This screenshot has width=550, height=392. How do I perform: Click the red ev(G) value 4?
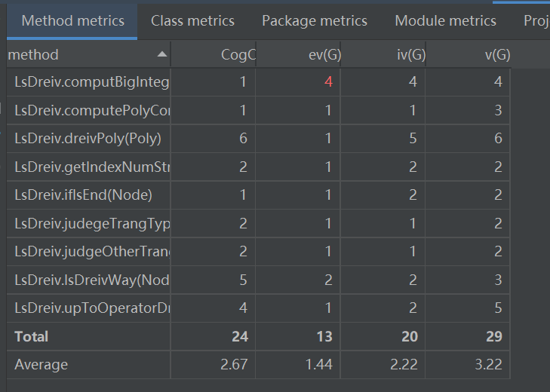coord(328,82)
